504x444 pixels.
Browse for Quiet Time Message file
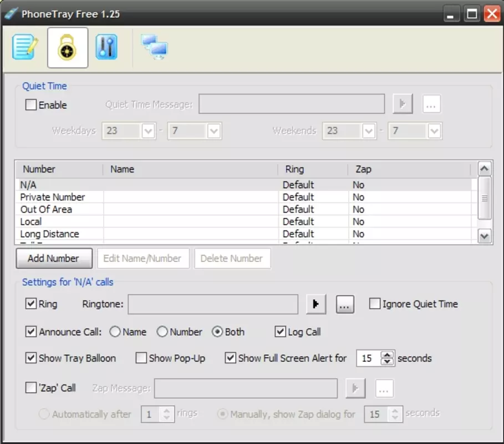click(x=431, y=104)
